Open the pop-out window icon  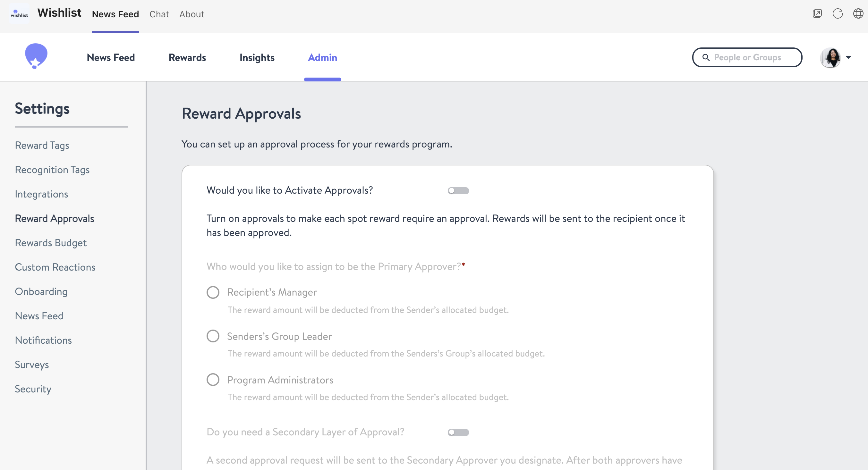[817, 13]
